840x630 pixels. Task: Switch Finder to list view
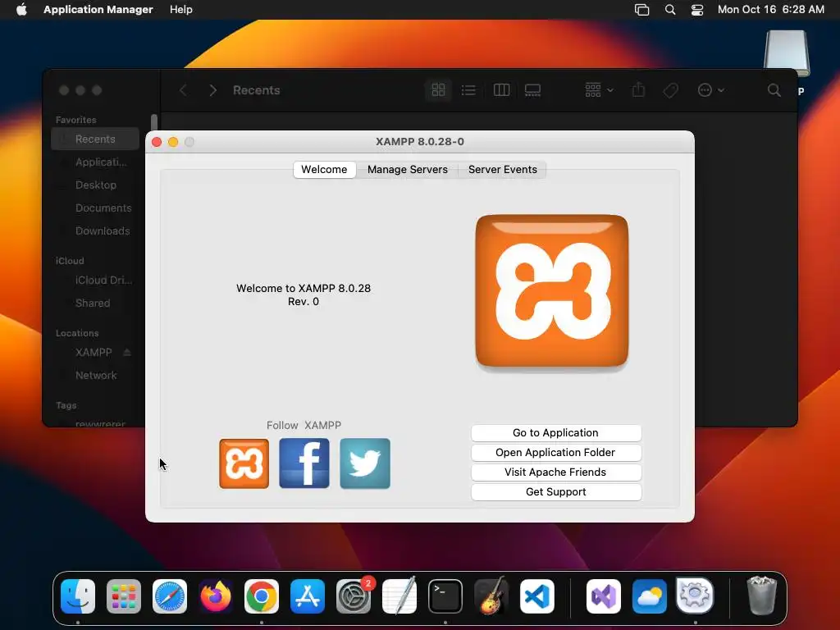[x=468, y=90]
